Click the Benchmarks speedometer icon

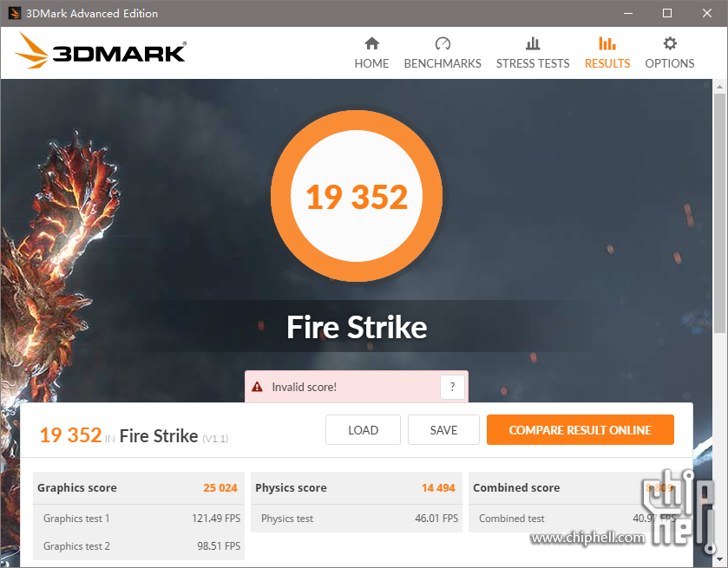click(x=443, y=43)
